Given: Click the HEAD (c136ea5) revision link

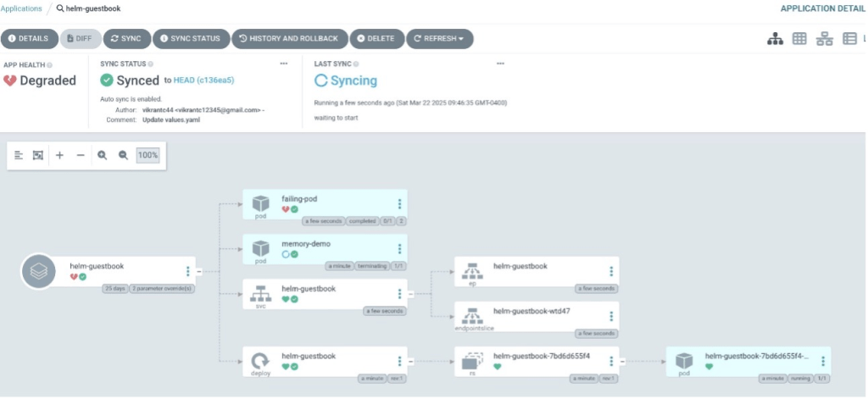Looking at the screenshot, I should coord(203,80).
